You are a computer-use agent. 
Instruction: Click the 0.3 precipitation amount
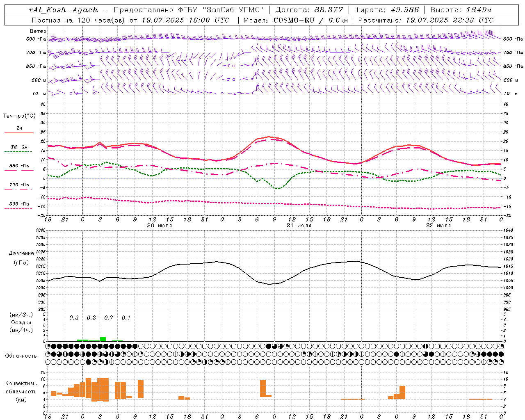click(x=91, y=318)
